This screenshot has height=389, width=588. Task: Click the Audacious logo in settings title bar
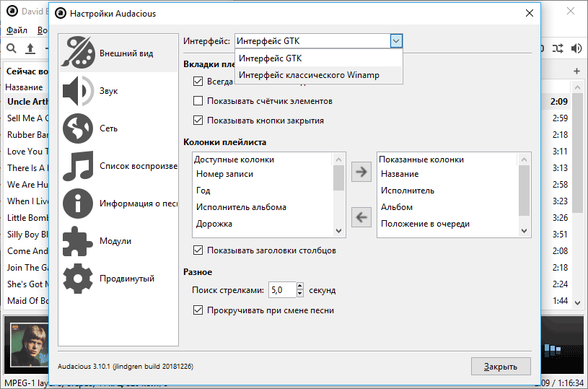pos(61,14)
